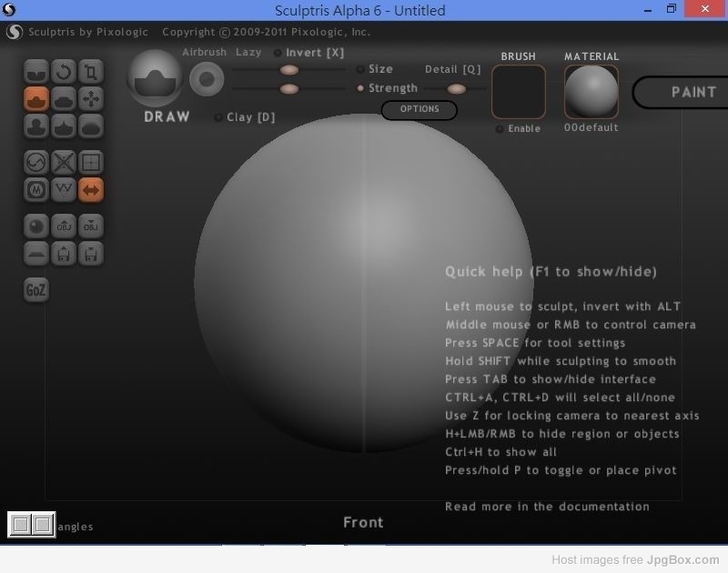Toggle the Invert [X] option
This screenshot has width=728, height=573.
tap(278, 53)
